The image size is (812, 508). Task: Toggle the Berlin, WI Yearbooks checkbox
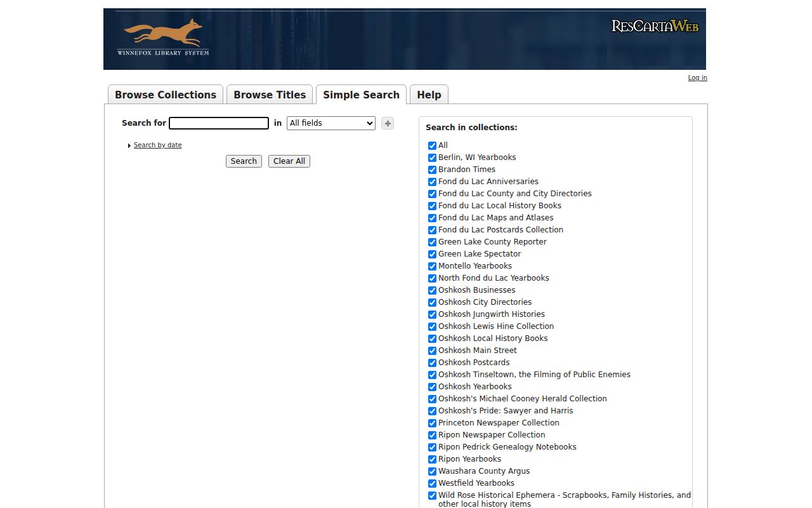point(432,157)
